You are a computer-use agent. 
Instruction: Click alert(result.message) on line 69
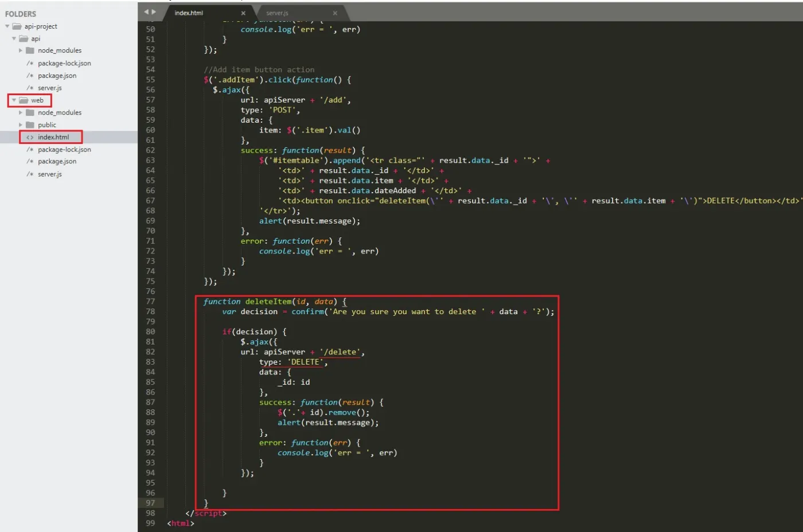(x=310, y=221)
